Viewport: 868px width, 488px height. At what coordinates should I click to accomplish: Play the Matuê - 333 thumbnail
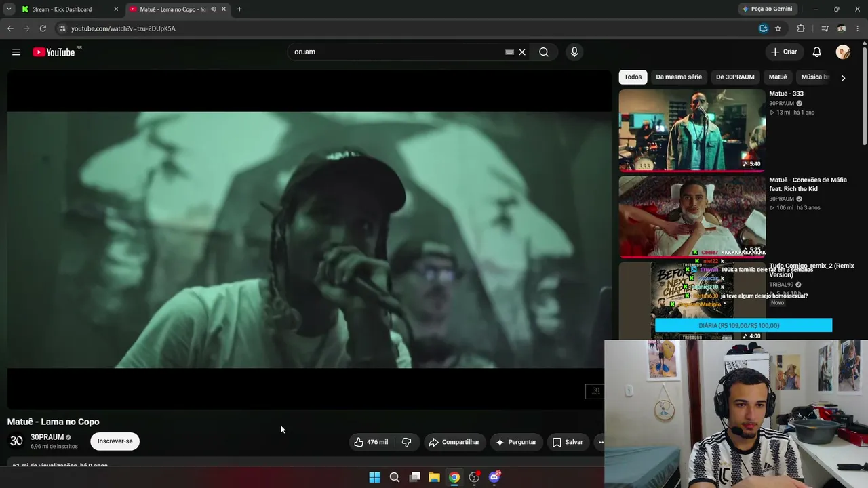[692, 130]
